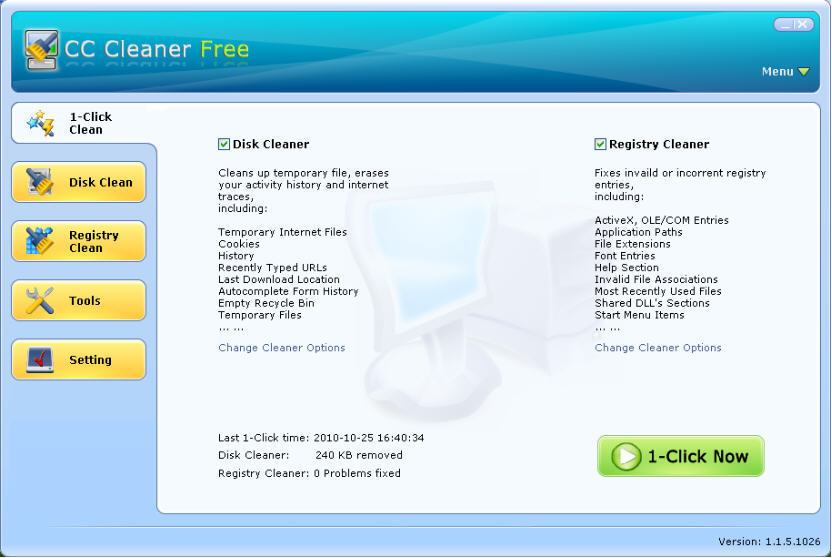
Task: Click the Most Recently Used Files entry
Action: 658,291
